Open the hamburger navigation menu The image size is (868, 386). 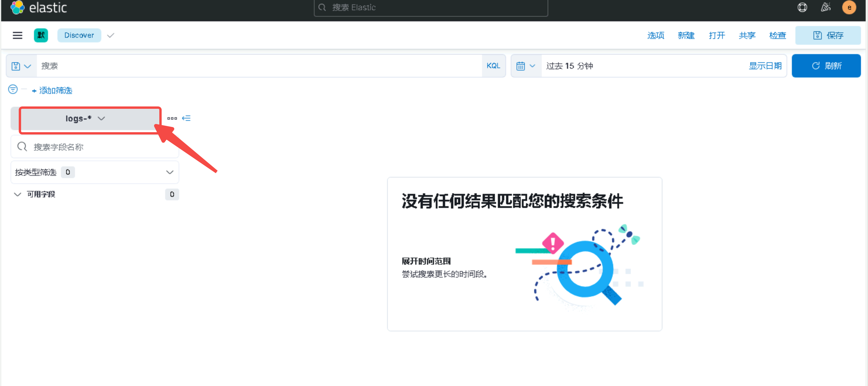18,35
